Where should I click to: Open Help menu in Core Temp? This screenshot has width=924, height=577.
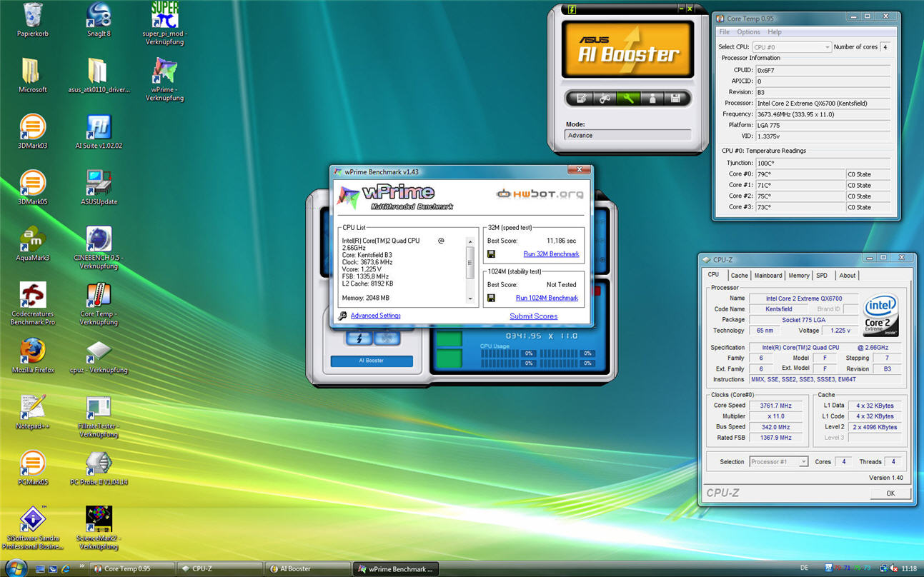pos(775,32)
